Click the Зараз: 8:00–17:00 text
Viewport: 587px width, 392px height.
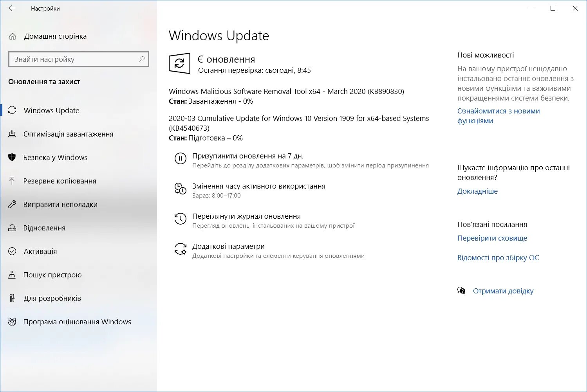216,195
